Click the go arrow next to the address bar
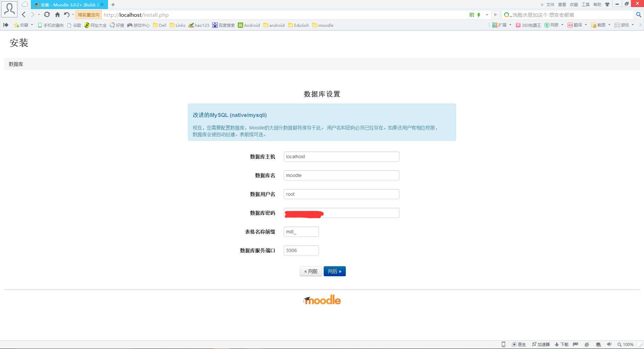 [x=495, y=15]
